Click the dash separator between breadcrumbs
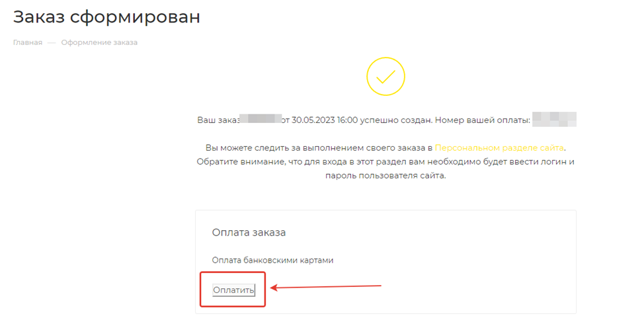This screenshot has height=330, width=644. pyautogui.click(x=52, y=42)
